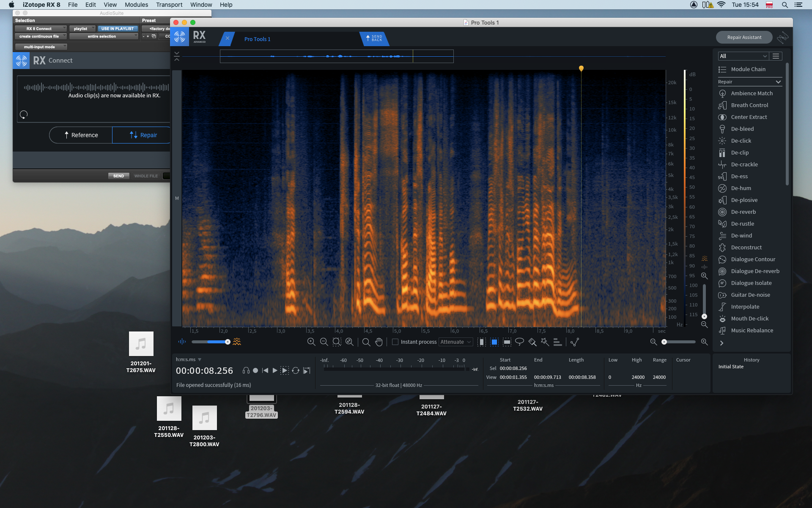The width and height of the screenshot is (812, 508).
Task: Open the Spectral De-noise-style De-reverb module
Action: [743, 212]
